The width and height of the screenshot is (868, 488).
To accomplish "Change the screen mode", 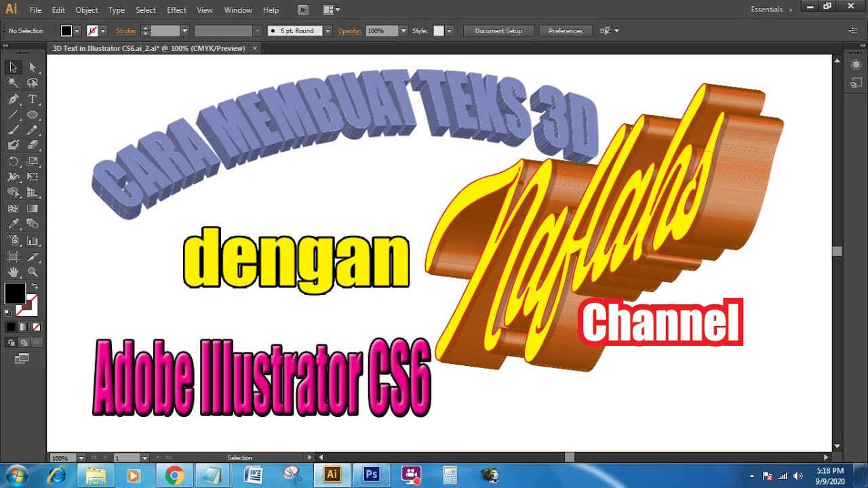I will click(22, 358).
